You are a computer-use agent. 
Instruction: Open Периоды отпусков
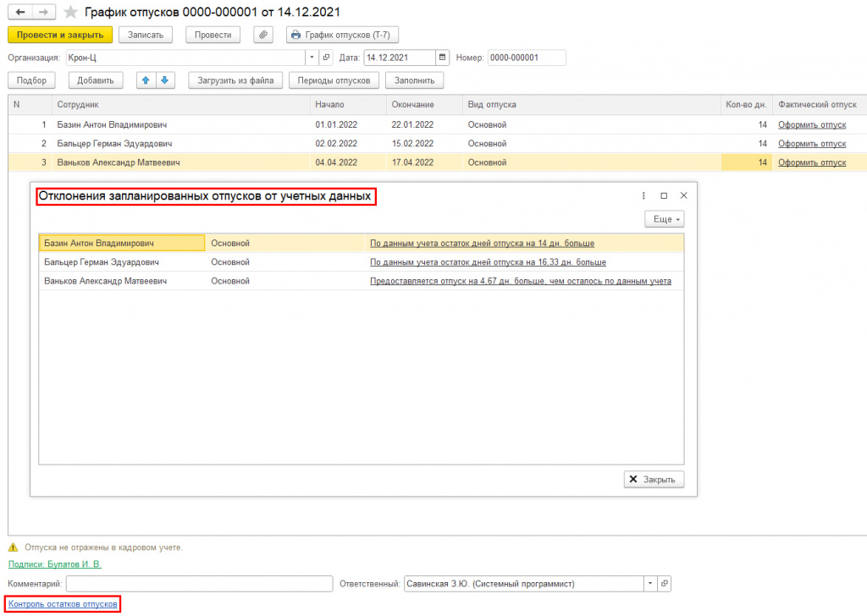[x=334, y=80]
